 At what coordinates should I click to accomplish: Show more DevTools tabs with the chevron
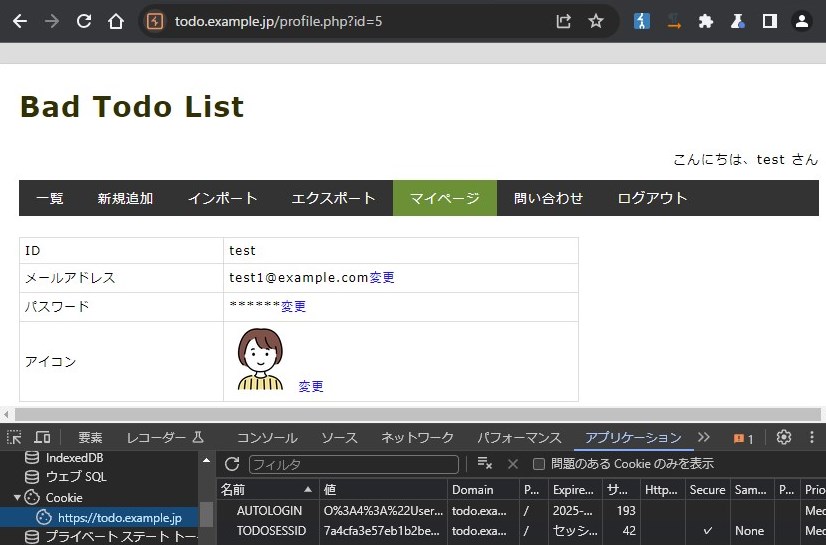(x=704, y=437)
